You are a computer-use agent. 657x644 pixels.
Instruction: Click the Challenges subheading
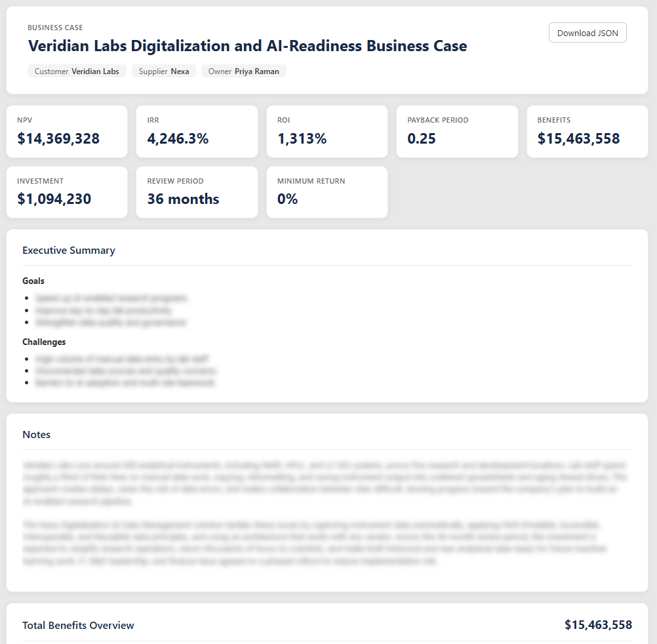[44, 342]
